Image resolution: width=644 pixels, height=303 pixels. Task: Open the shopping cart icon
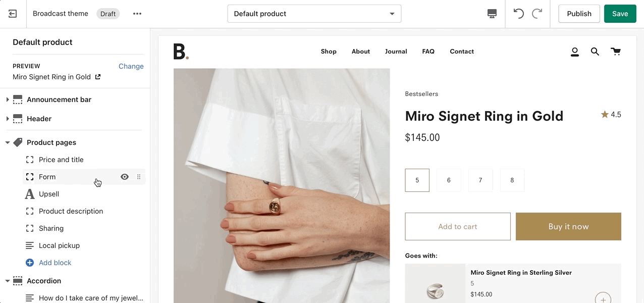pos(616,52)
